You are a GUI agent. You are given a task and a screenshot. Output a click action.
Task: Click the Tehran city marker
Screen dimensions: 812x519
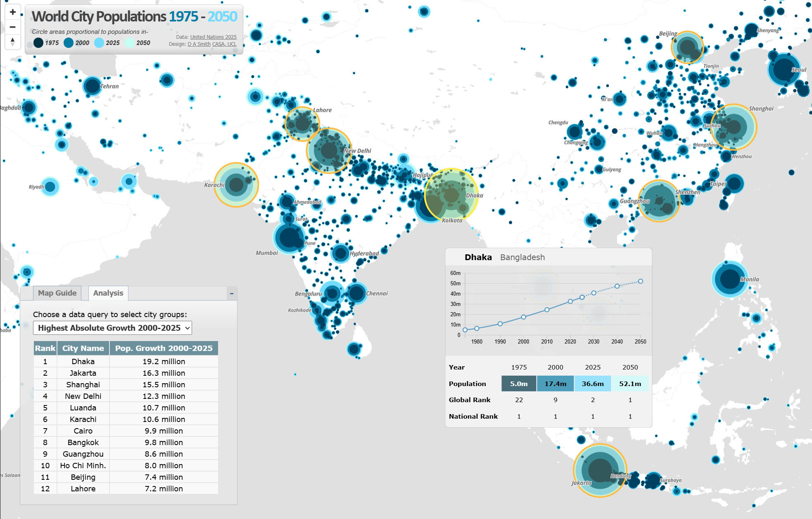tap(92, 86)
